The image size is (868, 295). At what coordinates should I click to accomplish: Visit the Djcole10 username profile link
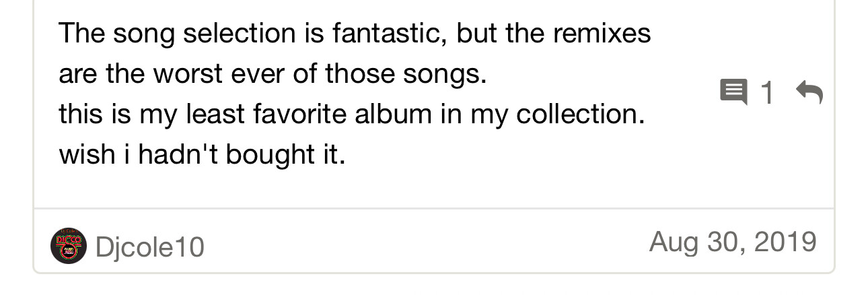click(149, 247)
